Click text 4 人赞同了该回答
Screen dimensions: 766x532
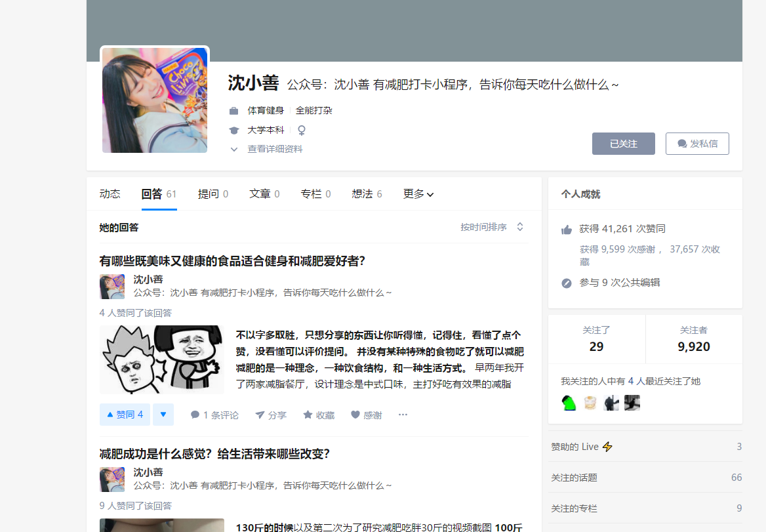[136, 313]
